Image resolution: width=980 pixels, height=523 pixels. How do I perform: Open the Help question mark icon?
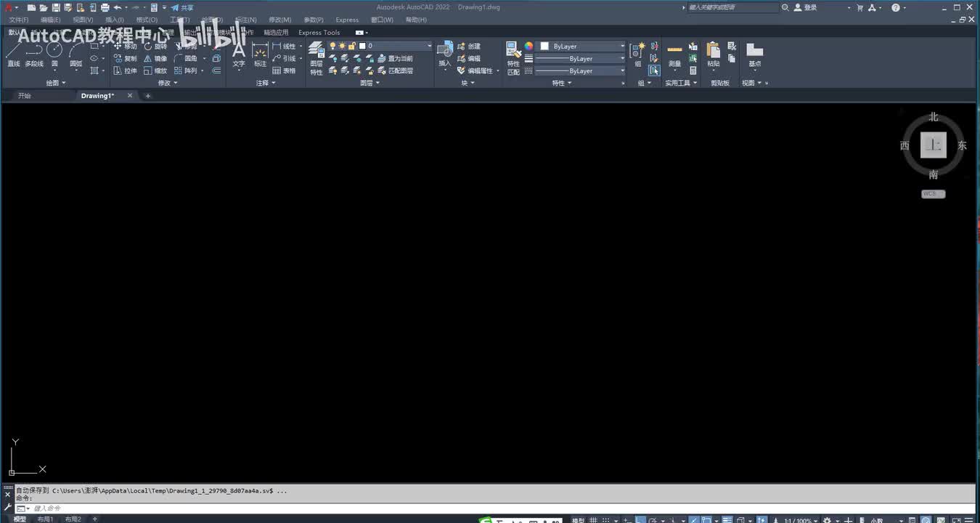895,7
